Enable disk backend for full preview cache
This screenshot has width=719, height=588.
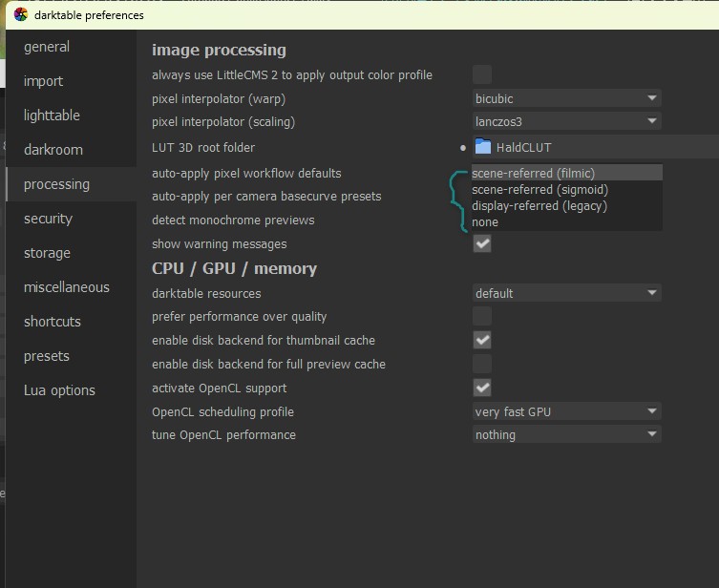pos(482,364)
